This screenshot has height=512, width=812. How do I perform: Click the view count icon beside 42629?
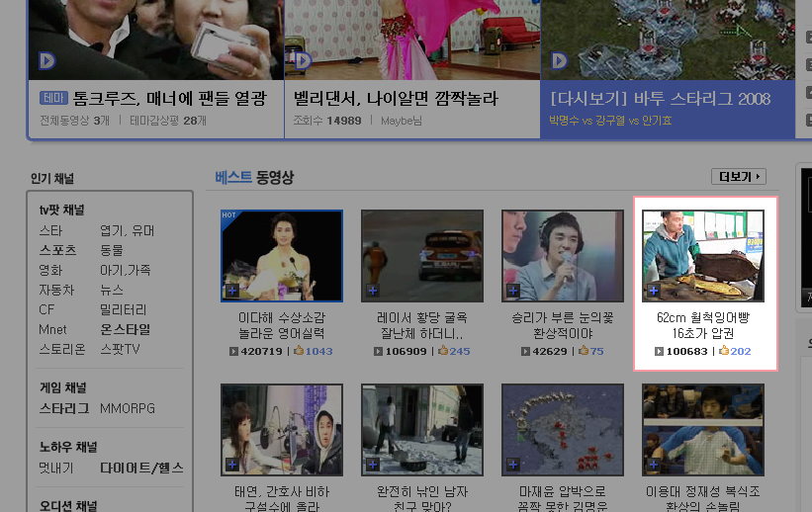(x=525, y=352)
